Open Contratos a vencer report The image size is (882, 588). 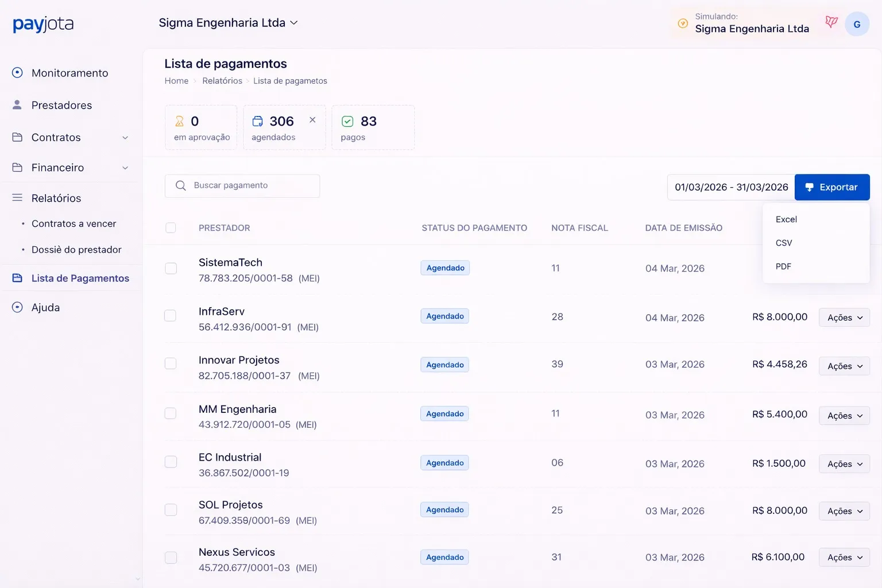click(x=73, y=223)
